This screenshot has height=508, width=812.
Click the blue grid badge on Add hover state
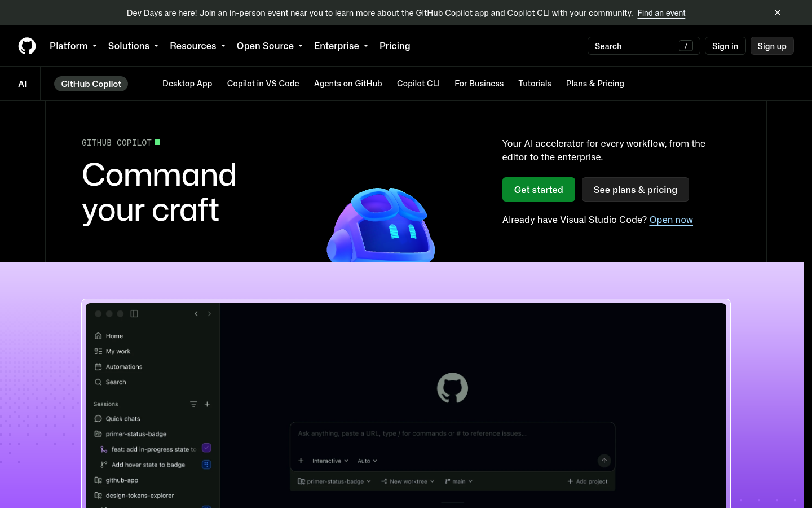(206, 465)
